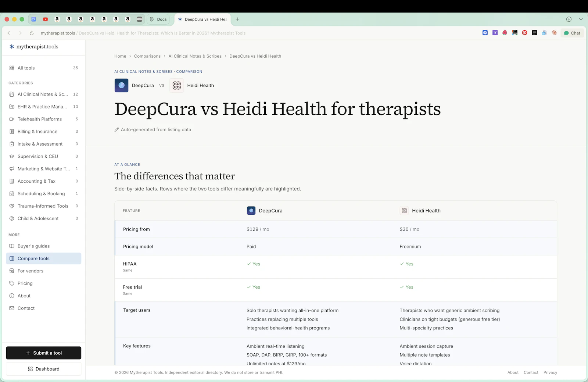The height and width of the screenshot is (382, 588).
Task: Click the Supervision & CEU graduation cap icon
Action: click(12, 156)
